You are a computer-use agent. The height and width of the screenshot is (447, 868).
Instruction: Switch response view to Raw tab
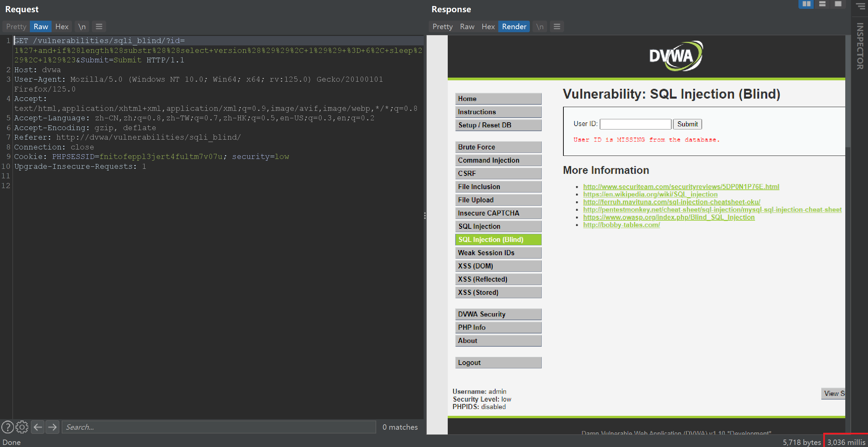[467, 26]
